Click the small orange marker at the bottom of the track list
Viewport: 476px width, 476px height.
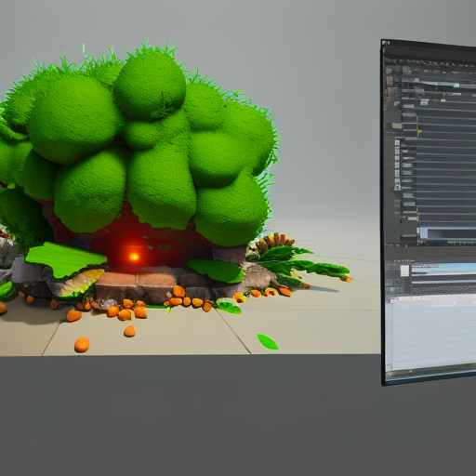417,218
